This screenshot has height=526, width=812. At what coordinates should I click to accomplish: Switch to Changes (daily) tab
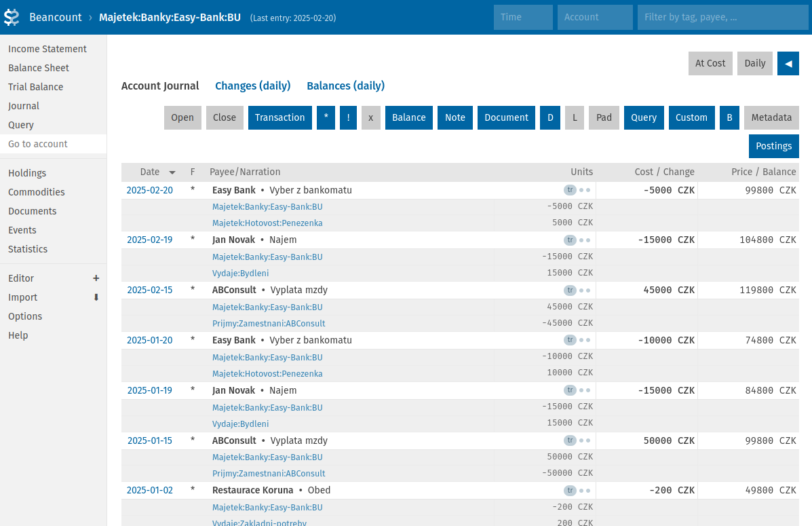252,86
